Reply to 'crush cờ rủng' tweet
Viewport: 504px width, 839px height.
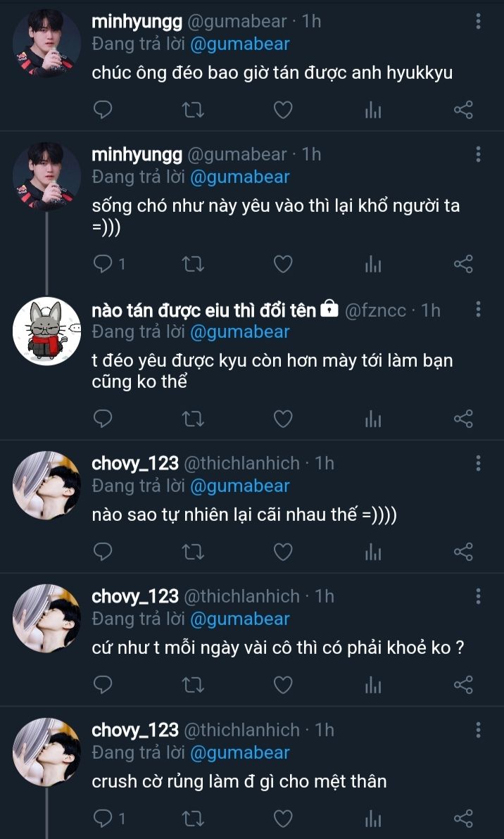[x=103, y=819]
